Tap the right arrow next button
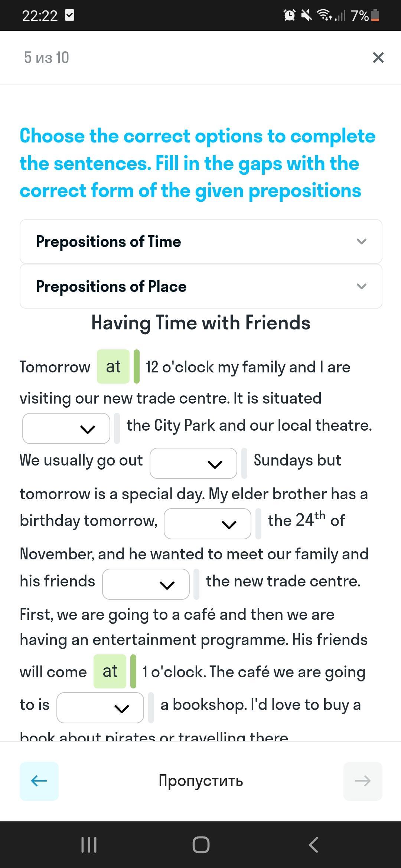Image resolution: width=401 pixels, height=868 pixels. click(362, 781)
